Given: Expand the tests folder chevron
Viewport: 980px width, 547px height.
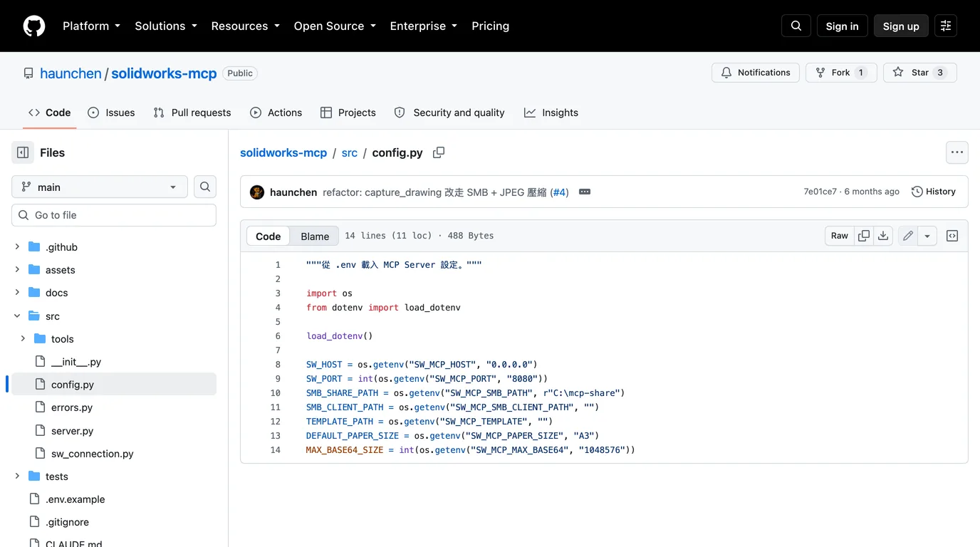Looking at the screenshot, I should [x=17, y=476].
